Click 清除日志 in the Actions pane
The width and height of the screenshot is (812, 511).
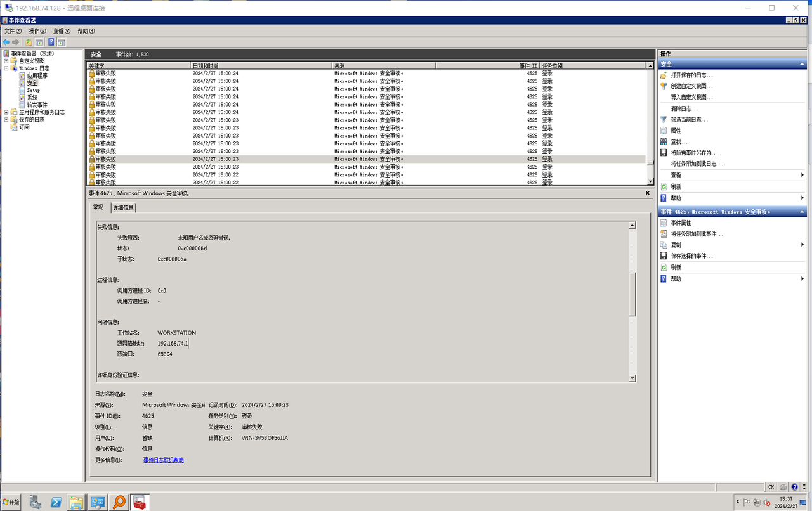684,108
